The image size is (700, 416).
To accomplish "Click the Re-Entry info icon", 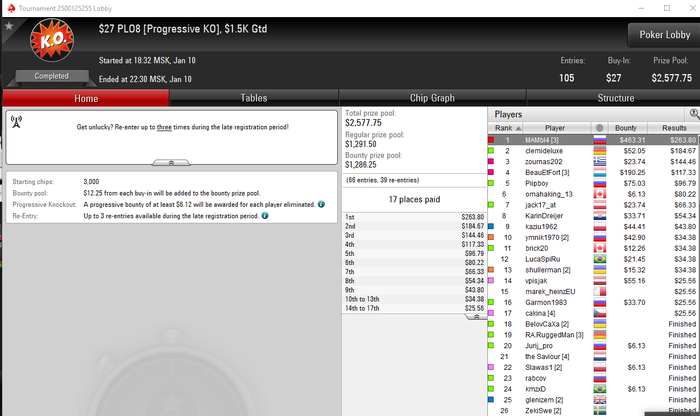I will pyautogui.click(x=265, y=216).
